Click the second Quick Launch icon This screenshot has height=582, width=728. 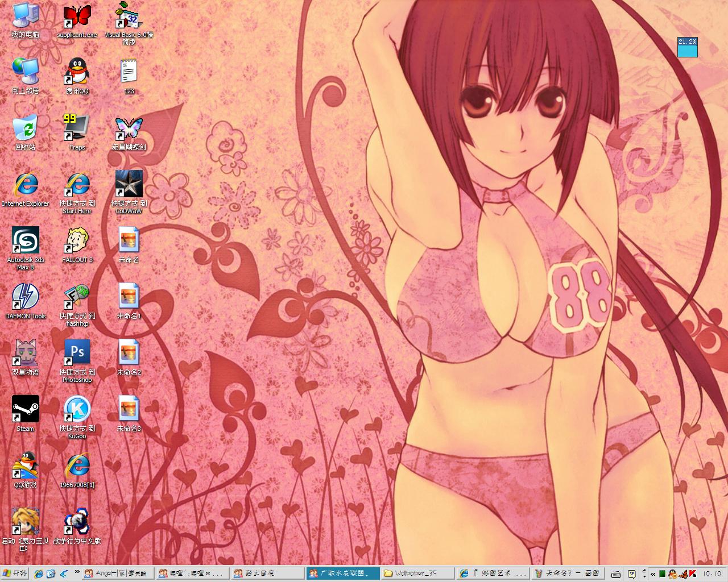click(51, 573)
